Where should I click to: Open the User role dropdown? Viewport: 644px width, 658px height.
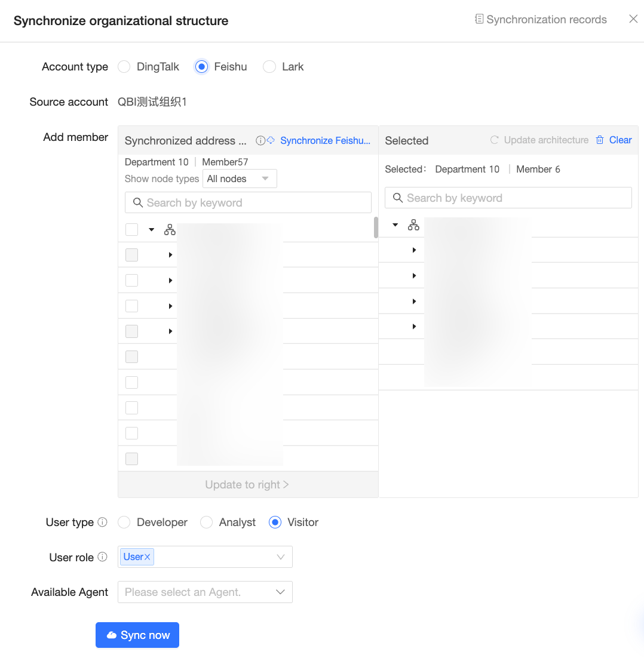[x=205, y=557]
